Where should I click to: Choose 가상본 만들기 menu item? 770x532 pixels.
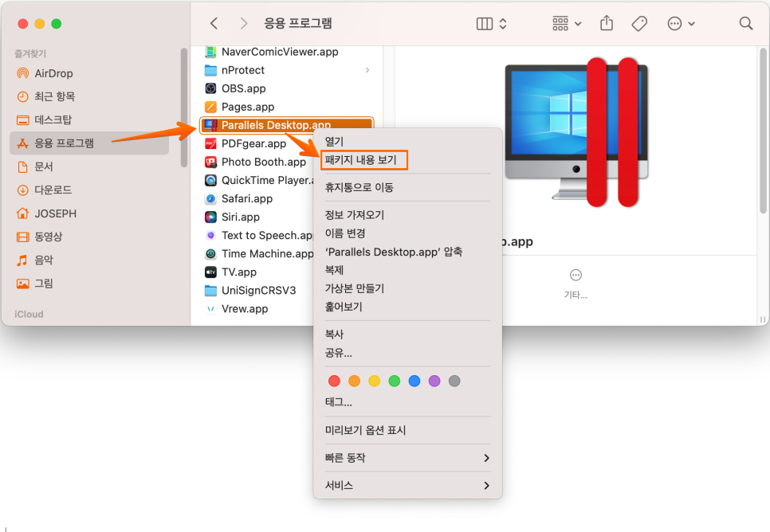(407, 288)
